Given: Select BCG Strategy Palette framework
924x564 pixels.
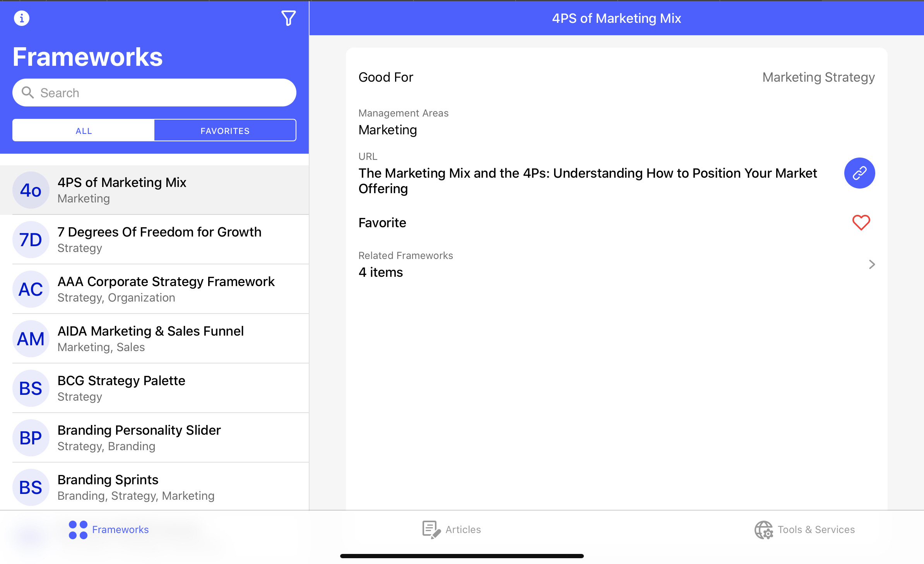Looking at the screenshot, I should tap(121, 388).
